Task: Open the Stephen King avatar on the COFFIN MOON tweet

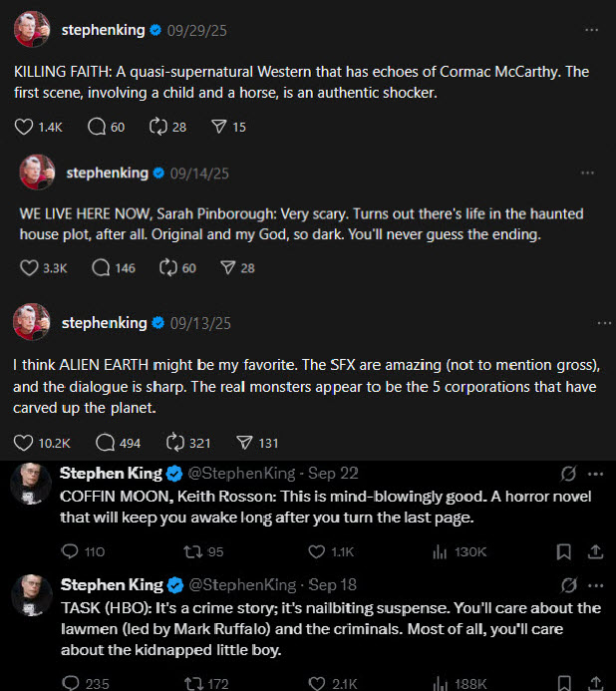Action: point(31,485)
